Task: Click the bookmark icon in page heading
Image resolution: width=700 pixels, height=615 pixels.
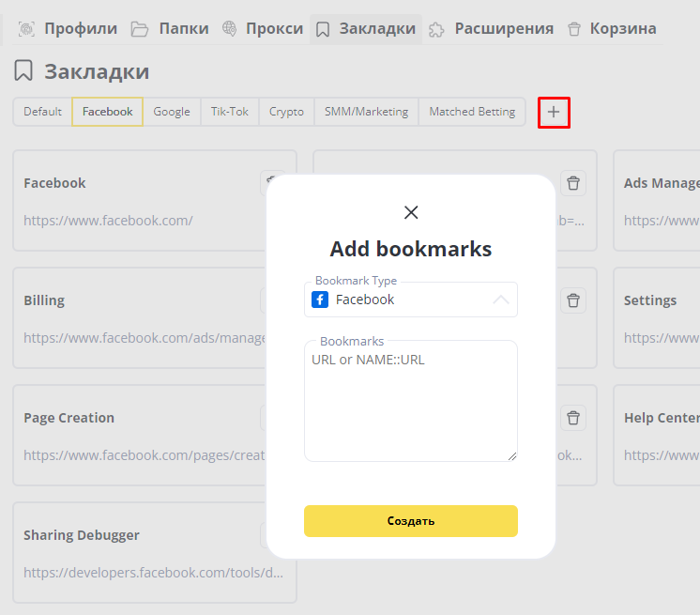Action: 23,70
